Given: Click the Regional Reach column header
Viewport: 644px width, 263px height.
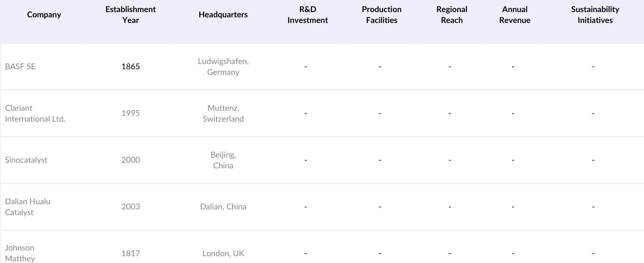Looking at the screenshot, I should click(452, 14).
